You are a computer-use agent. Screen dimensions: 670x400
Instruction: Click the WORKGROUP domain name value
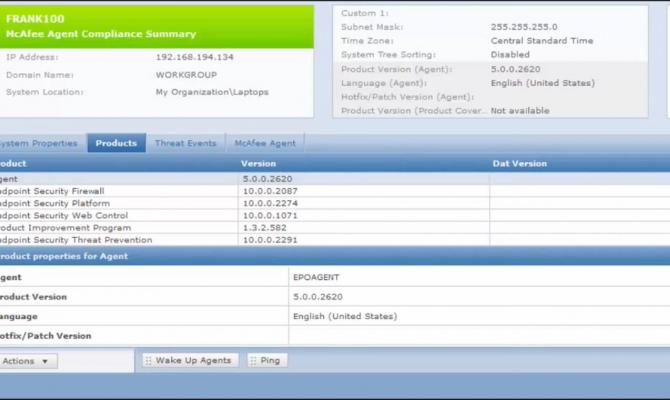tap(186, 75)
